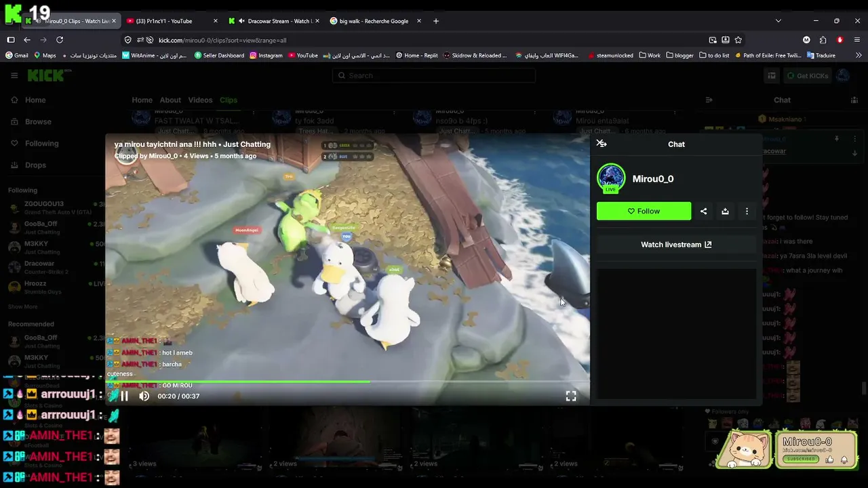Open the browser Extensions puzzle icon
This screenshot has height=488, width=868.
point(823,40)
